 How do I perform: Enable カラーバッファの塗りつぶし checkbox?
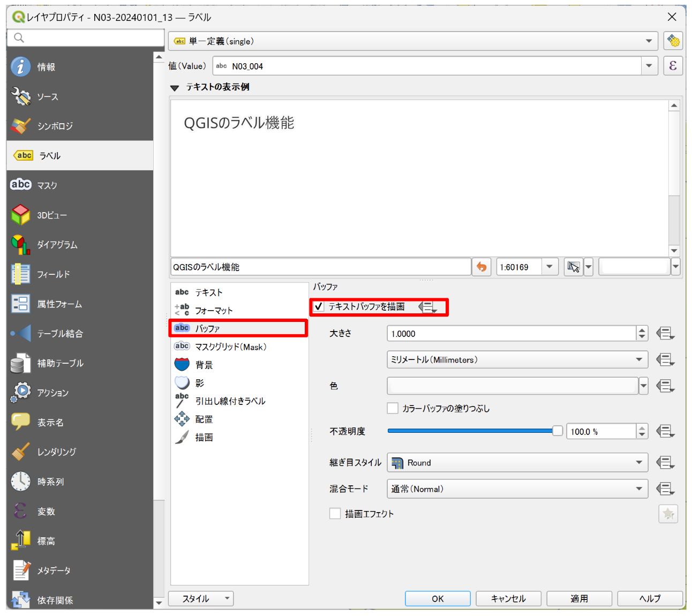pos(393,408)
